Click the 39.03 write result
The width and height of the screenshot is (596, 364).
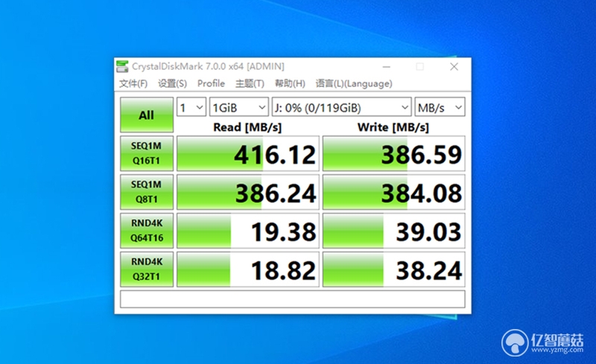point(394,231)
